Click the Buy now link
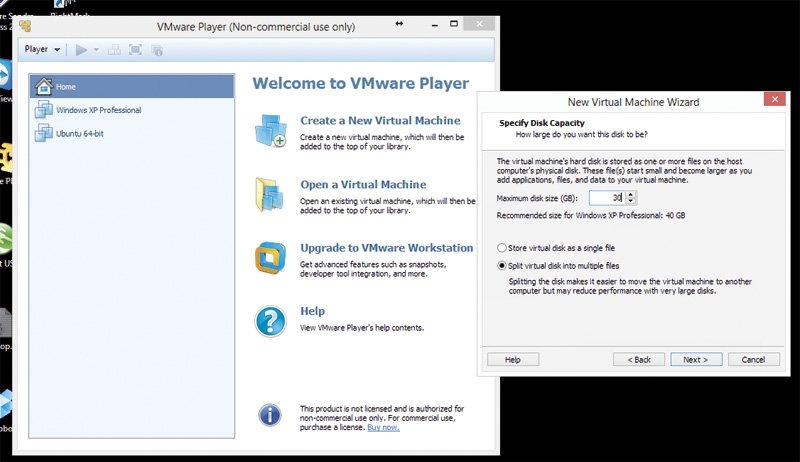Screen dimensions: 800x462 383,427
